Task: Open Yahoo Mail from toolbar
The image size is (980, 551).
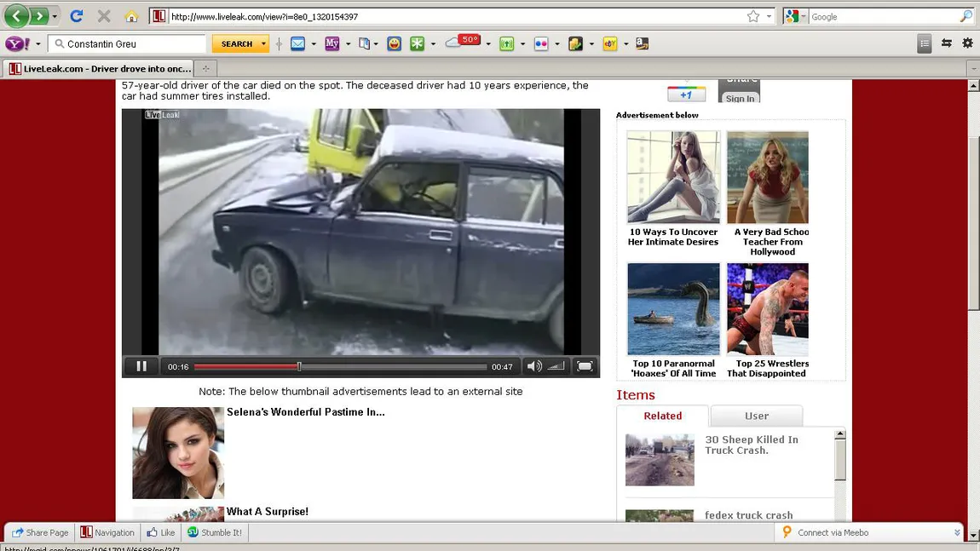Action: [297, 43]
